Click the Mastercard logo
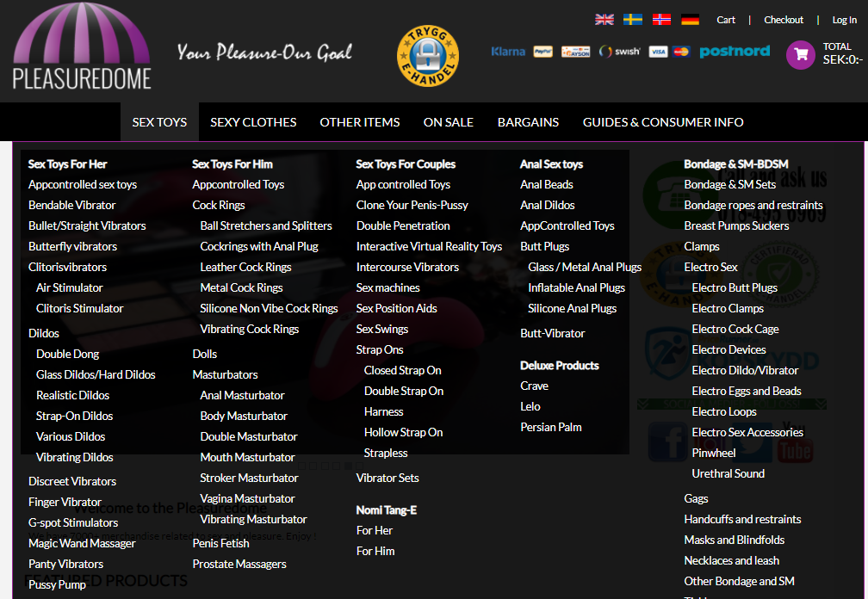The image size is (868, 599). tap(681, 52)
